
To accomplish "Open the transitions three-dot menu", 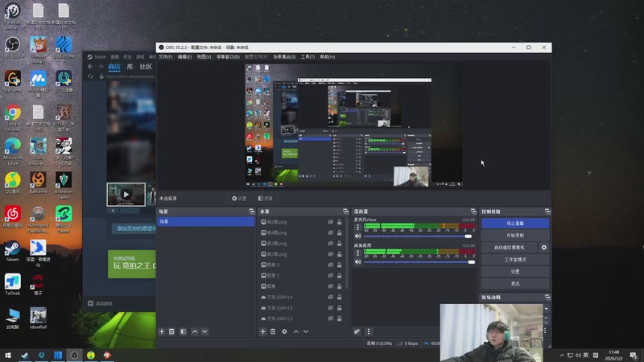I will (546, 331).
